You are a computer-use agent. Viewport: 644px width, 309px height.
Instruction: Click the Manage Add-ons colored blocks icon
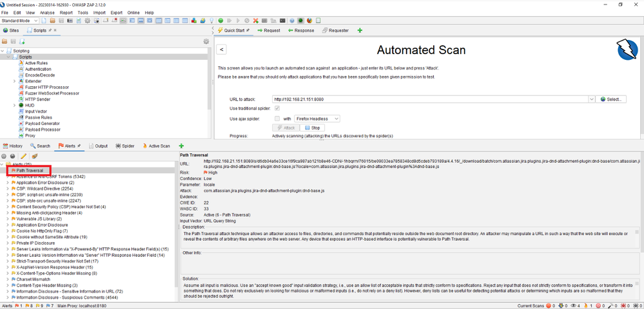(x=194, y=21)
